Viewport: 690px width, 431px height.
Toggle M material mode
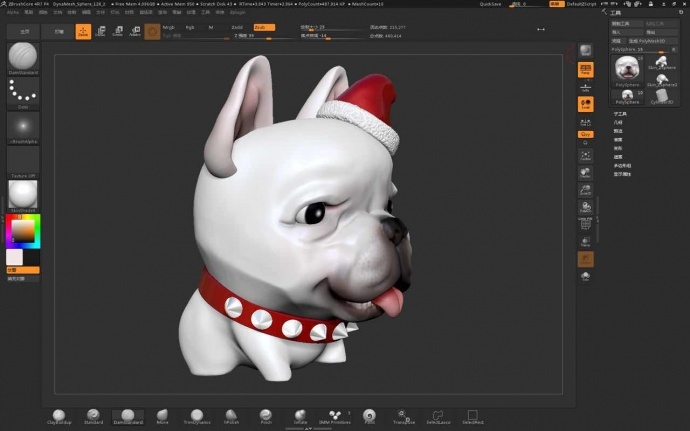pos(211,27)
